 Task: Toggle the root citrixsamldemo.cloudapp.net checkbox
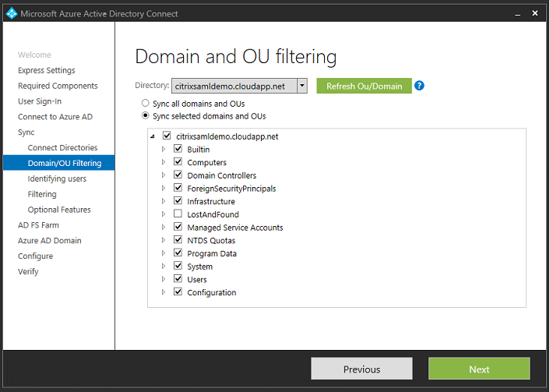pos(167,136)
